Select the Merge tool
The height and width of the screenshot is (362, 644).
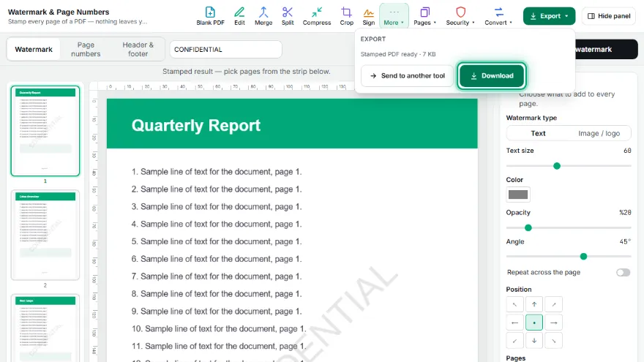click(x=263, y=16)
